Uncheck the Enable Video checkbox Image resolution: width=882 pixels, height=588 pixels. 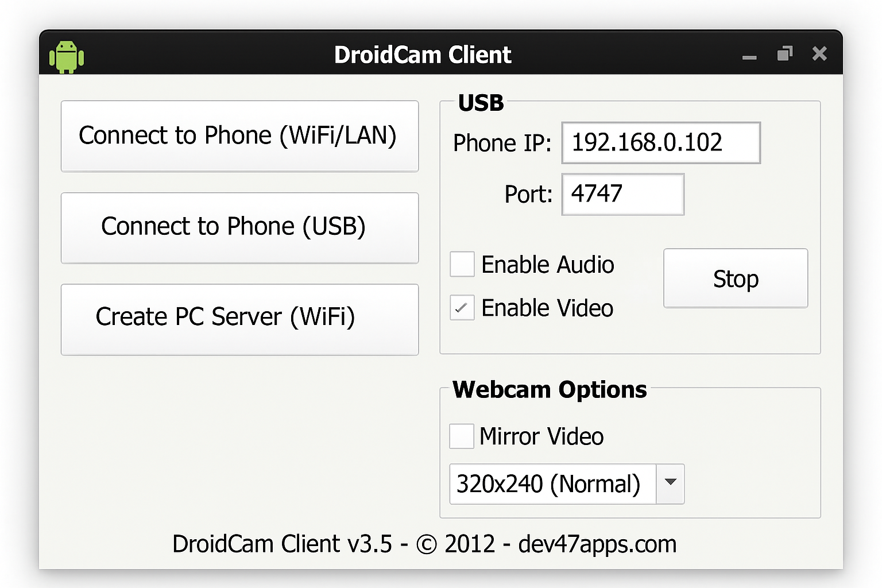(x=462, y=308)
